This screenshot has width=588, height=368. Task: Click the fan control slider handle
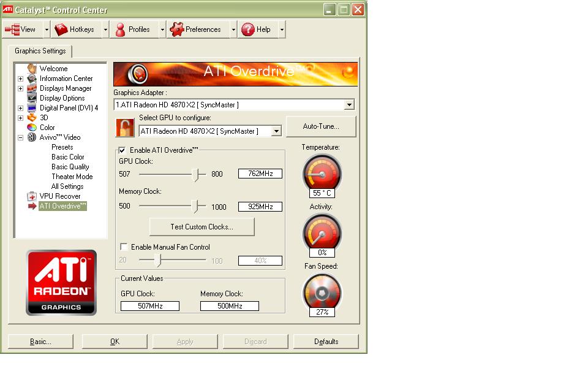tap(159, 260)
